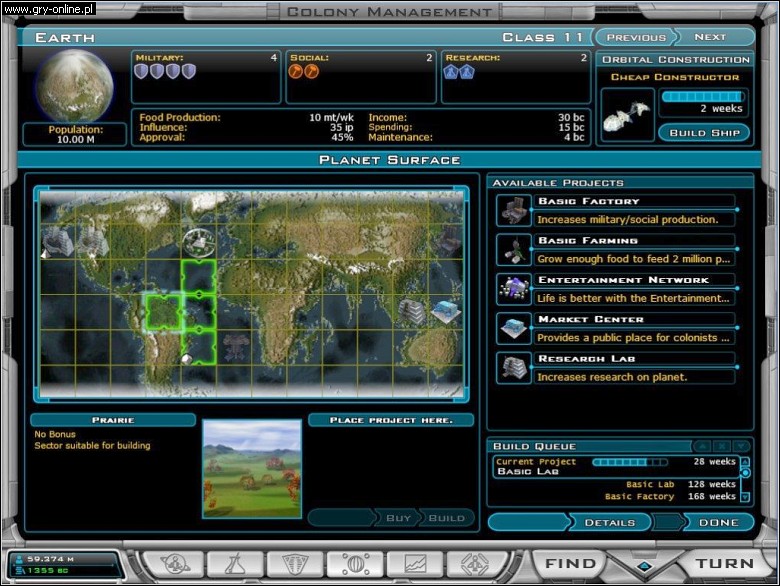Click the Research blue figure icons
Screen dimensions: 780x586
click(459, 72)
